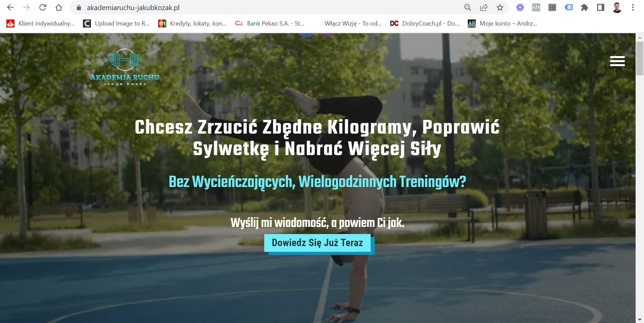644x323 pixels.
Task: Go back to the previous page
Action: [10, 7]
